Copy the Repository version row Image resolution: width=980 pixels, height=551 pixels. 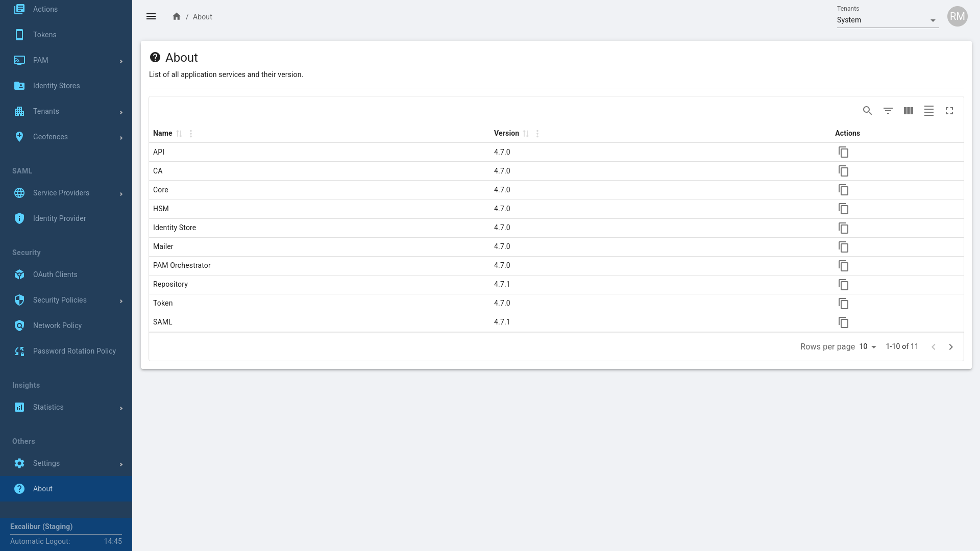(843, 285)
